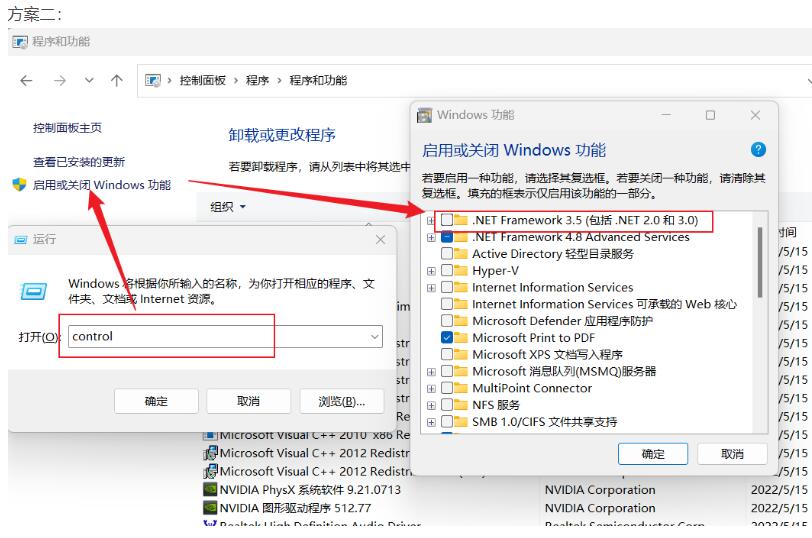Image resolution: width=812 pixels, height=538 pixels.
Task: Open the 组织 dropdown menu
Action: tap(228, 207)
